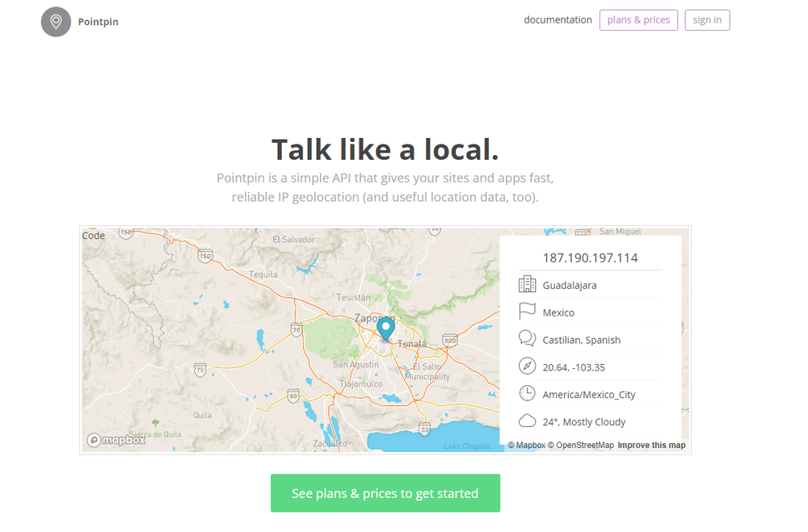The image size is (808, 532).
Task: Click the San Agustín label on the map
Action: point(356,364)
